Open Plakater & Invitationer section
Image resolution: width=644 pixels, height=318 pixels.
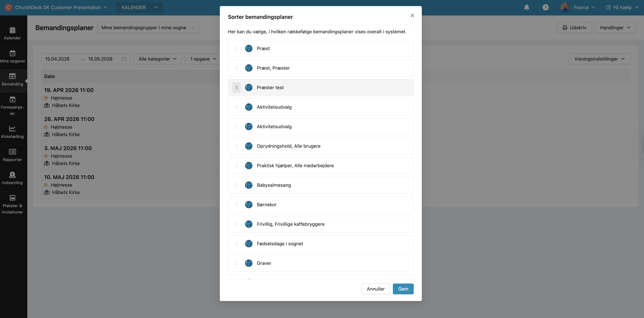(x=12, y=205)
